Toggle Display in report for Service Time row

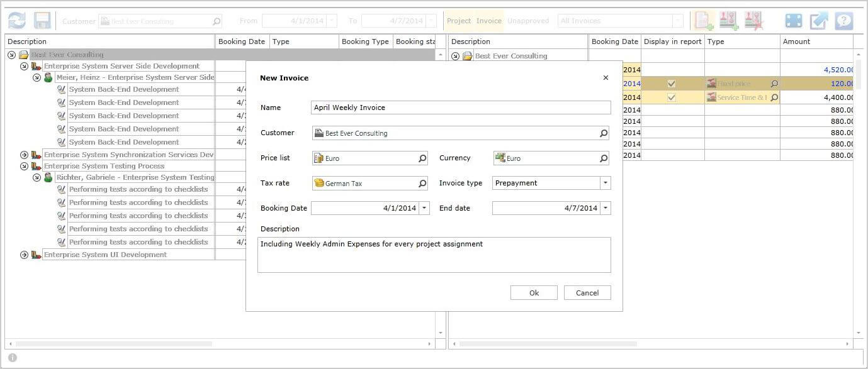pos(672,97)
